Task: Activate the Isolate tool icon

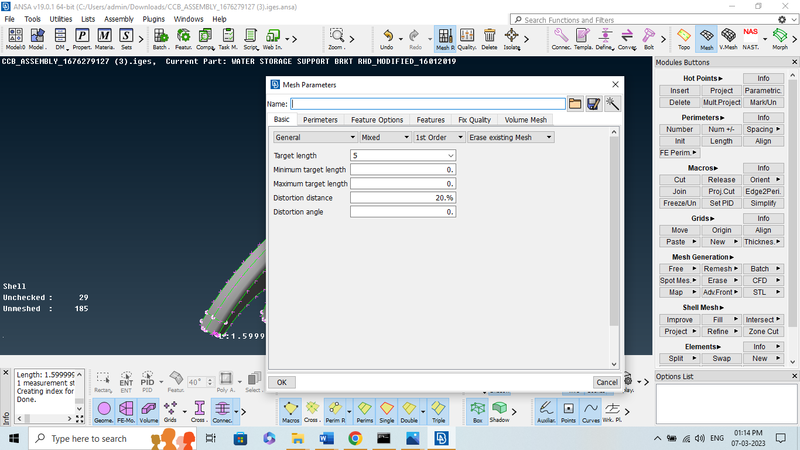Action: click(x=511, y=39)
